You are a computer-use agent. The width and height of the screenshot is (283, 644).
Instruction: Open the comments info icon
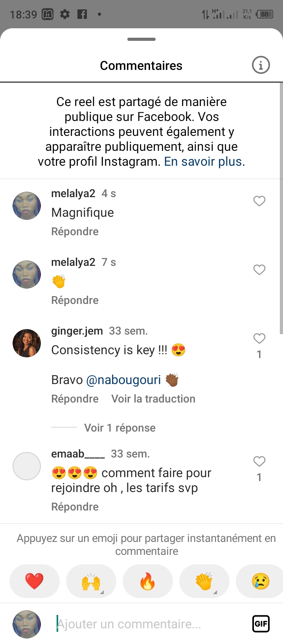point(261,65)
